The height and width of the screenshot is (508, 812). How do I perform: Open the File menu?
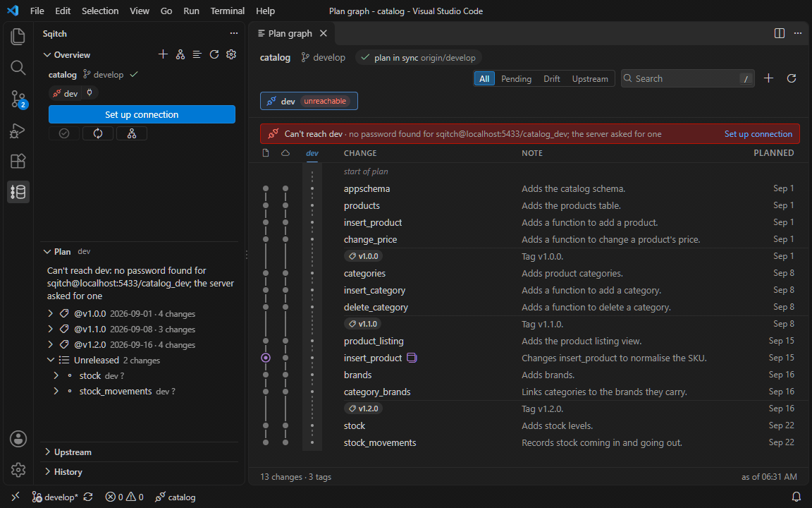coord(37,11)
